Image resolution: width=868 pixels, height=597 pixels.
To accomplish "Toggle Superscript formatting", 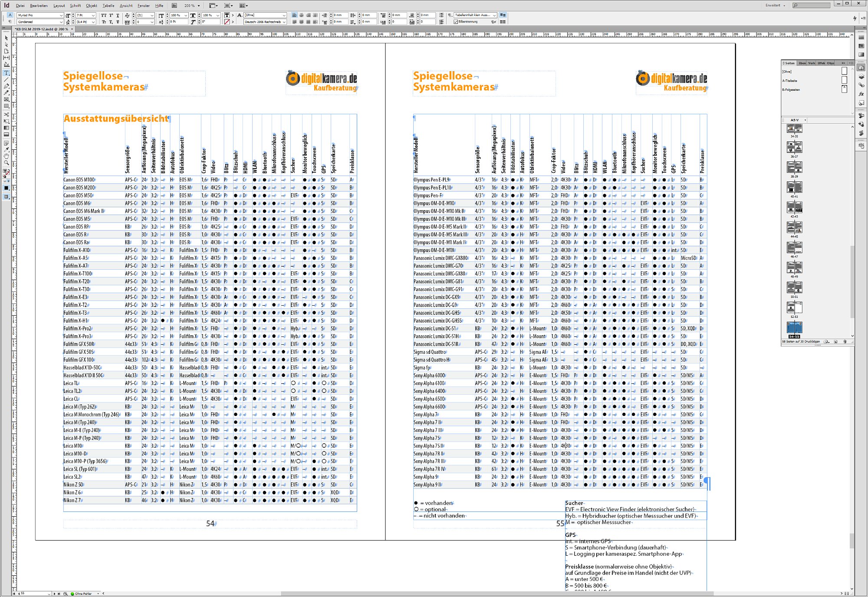I will [x=111, y=15].
